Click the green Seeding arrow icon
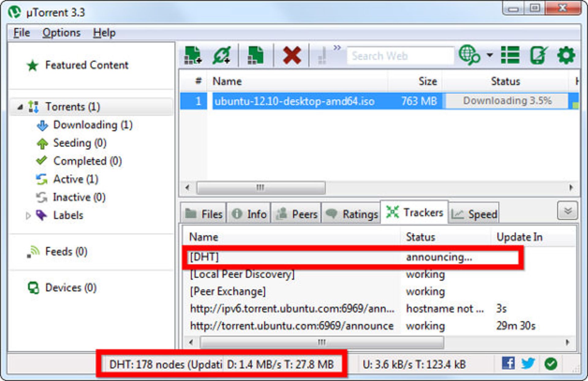588x381 pixels. pyautogui.click(x=42, y=143)
